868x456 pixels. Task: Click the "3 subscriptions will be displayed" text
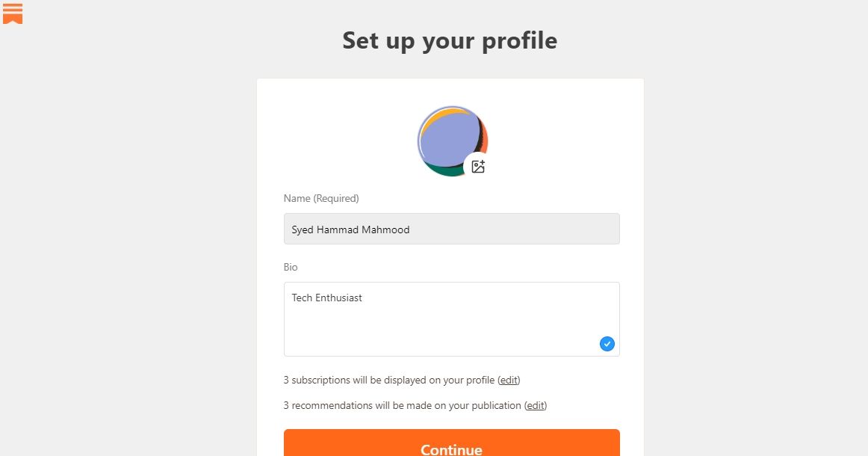(x=388, y=380)
